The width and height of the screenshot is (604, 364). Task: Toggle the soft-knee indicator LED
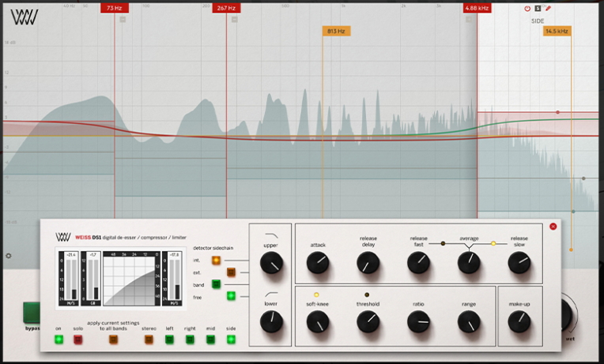tap(316, 295)
